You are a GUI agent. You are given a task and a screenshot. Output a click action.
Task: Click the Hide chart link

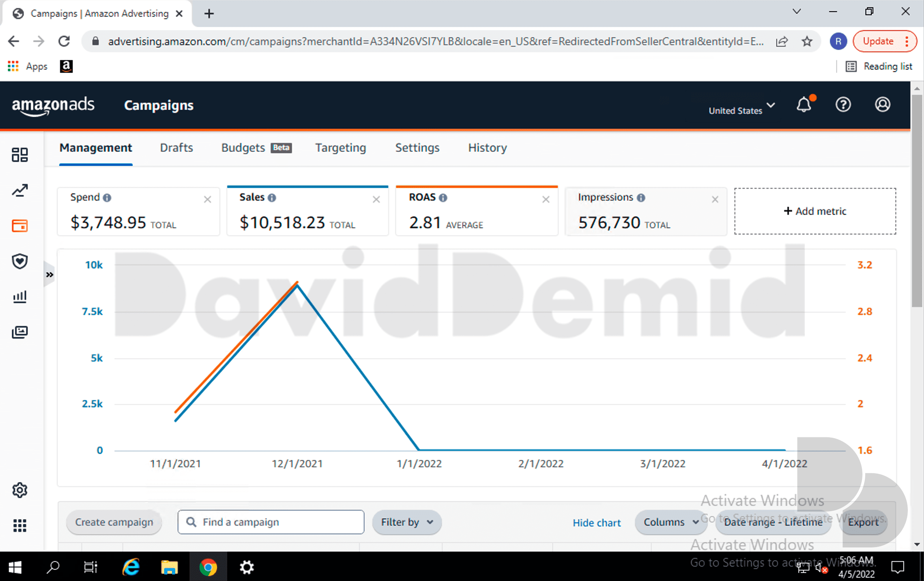tap(597, 523)
